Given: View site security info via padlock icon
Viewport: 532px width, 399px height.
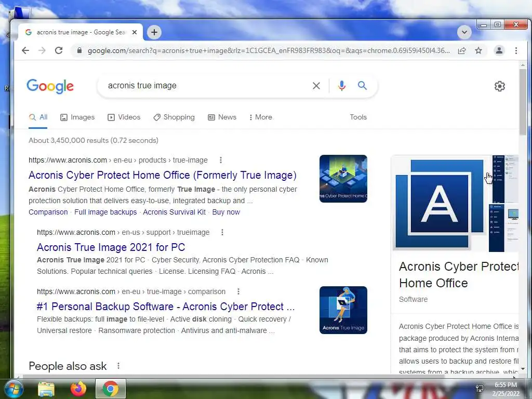Looking at the screenshot, I should point(79,50).
